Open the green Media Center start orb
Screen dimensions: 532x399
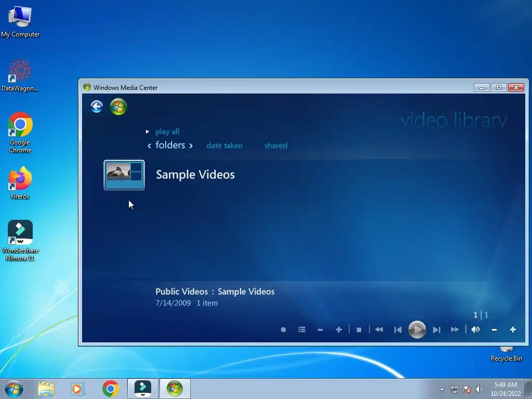118,107
